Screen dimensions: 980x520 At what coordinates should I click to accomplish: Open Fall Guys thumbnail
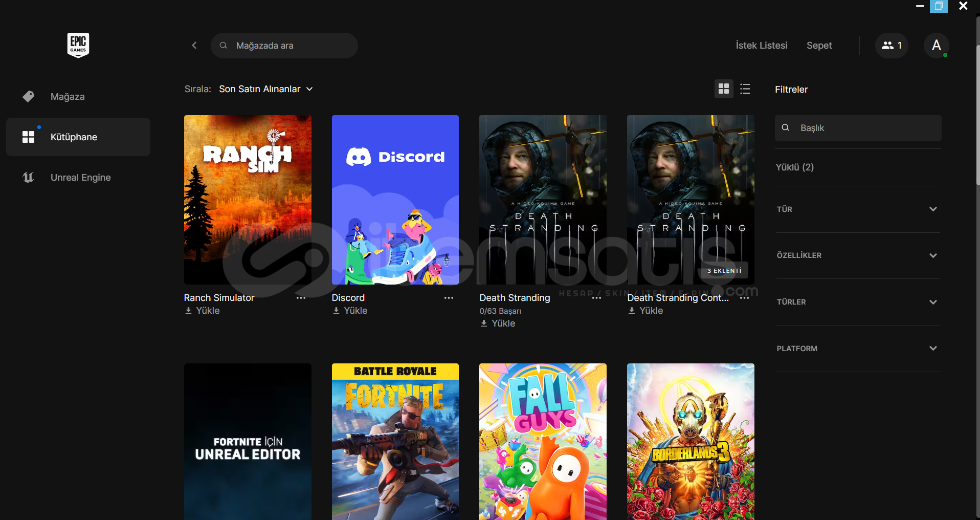coord(543,442)
